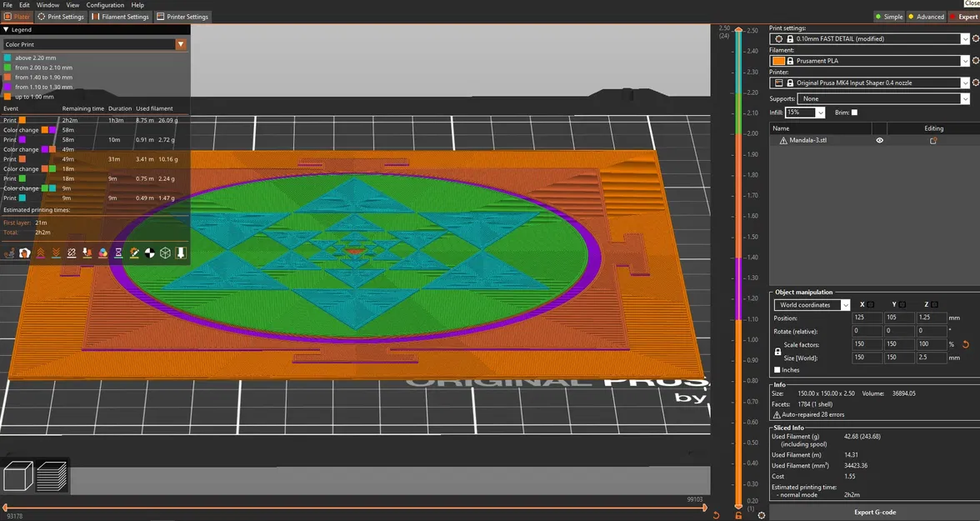Open the Window menu

[47, 5]
